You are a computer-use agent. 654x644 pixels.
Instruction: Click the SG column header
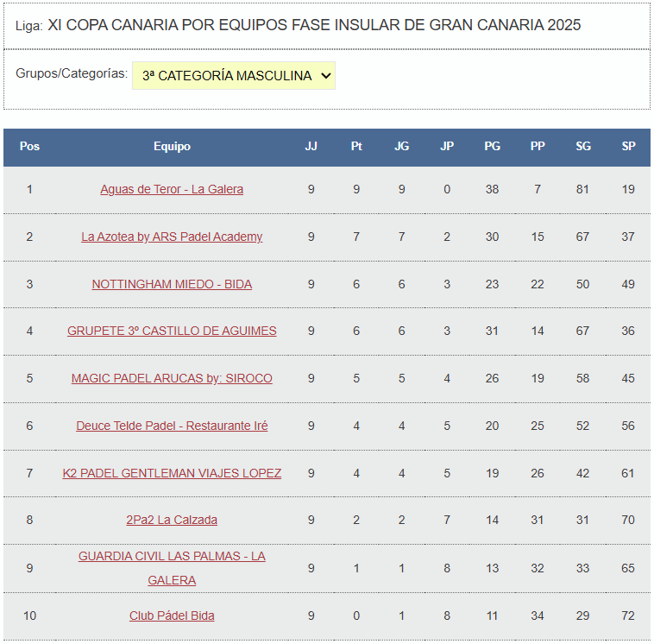(x=583, y=147)
